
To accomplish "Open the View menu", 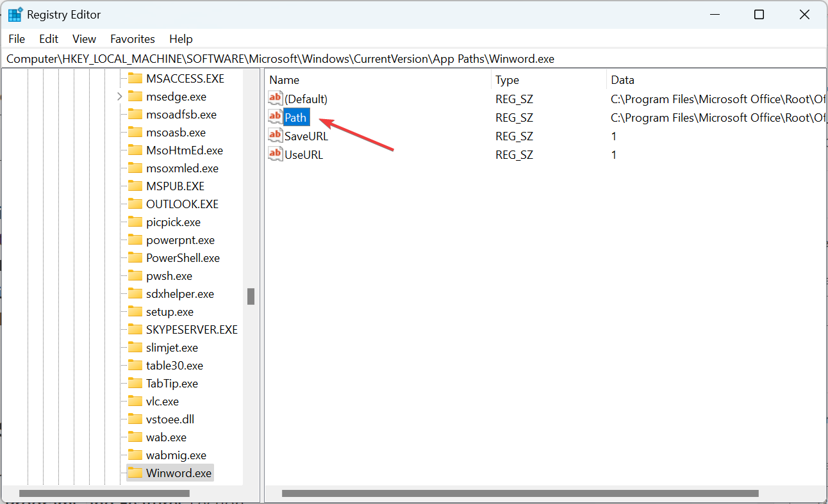I will 84,39.
